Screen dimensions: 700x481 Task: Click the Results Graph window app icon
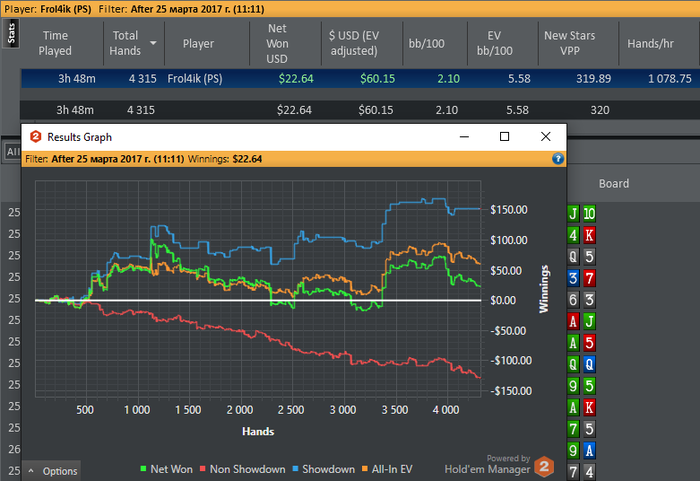pyautogui.click(x=36, y=137)
